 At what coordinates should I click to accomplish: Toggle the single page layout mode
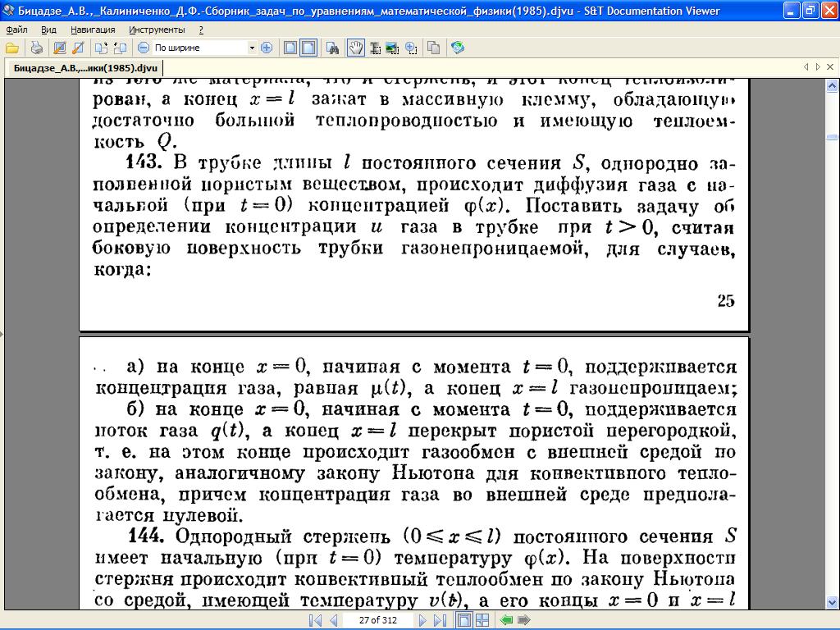(290, 48)
